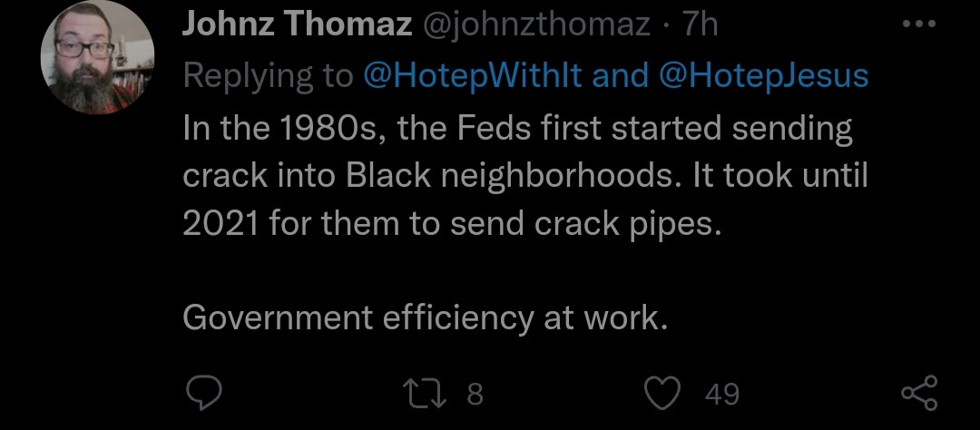This screenshot has height=430, width=980.
Task: Click the like count of 49
Action: tap(721, 394)
